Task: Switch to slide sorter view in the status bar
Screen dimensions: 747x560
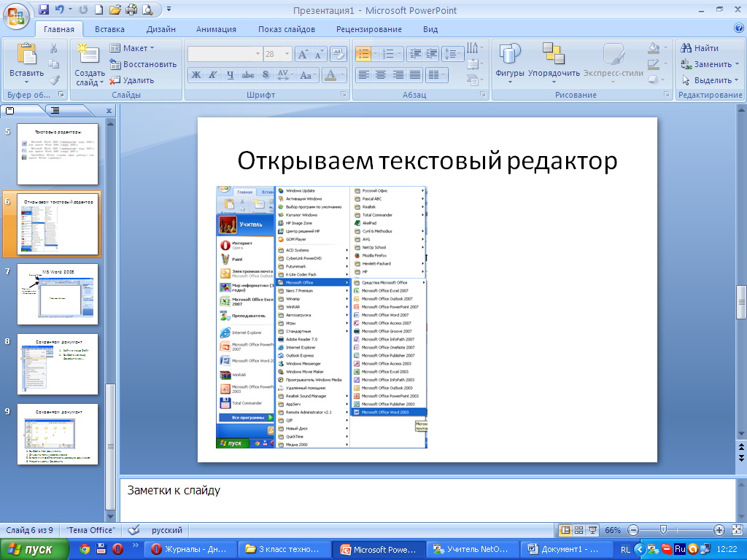Action: [578, 530]
